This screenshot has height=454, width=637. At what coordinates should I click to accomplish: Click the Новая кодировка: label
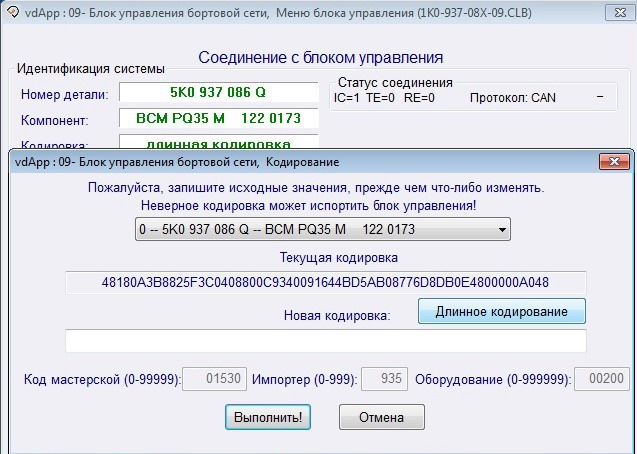337,316
